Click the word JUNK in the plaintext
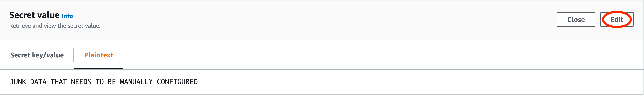Viewport: 644px width, 95px height. [18, 82]
